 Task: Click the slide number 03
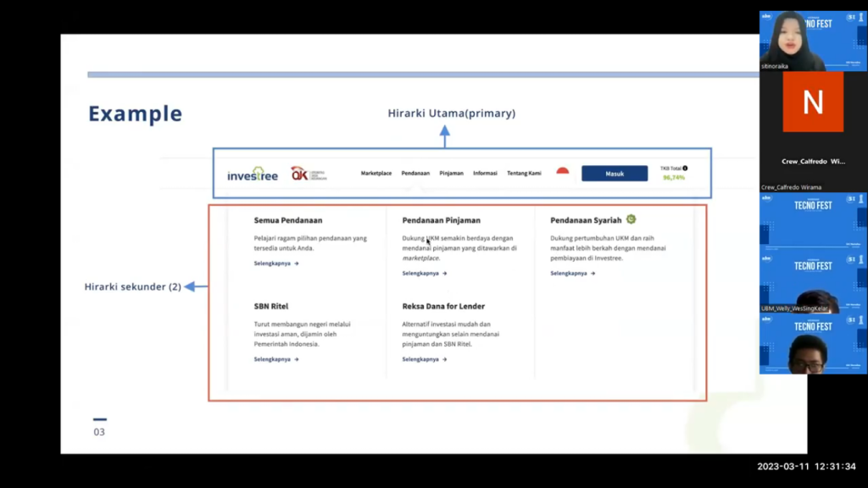tap(99, 431)
